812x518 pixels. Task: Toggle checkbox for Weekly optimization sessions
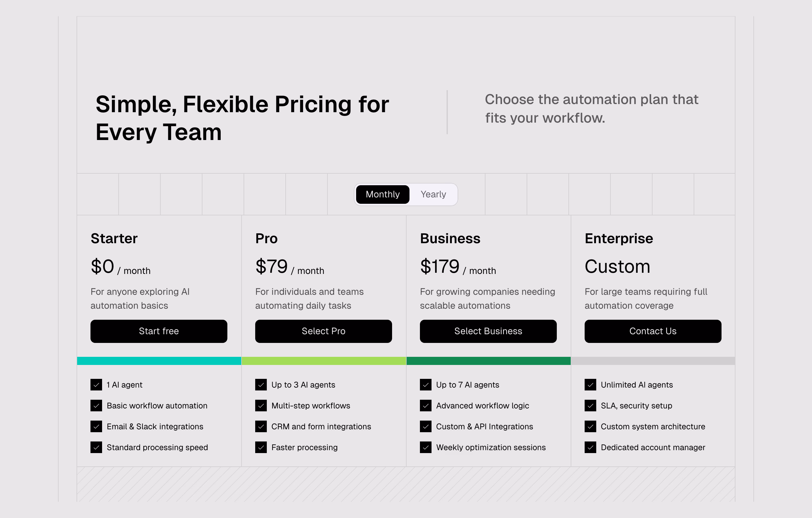(425, 448)
